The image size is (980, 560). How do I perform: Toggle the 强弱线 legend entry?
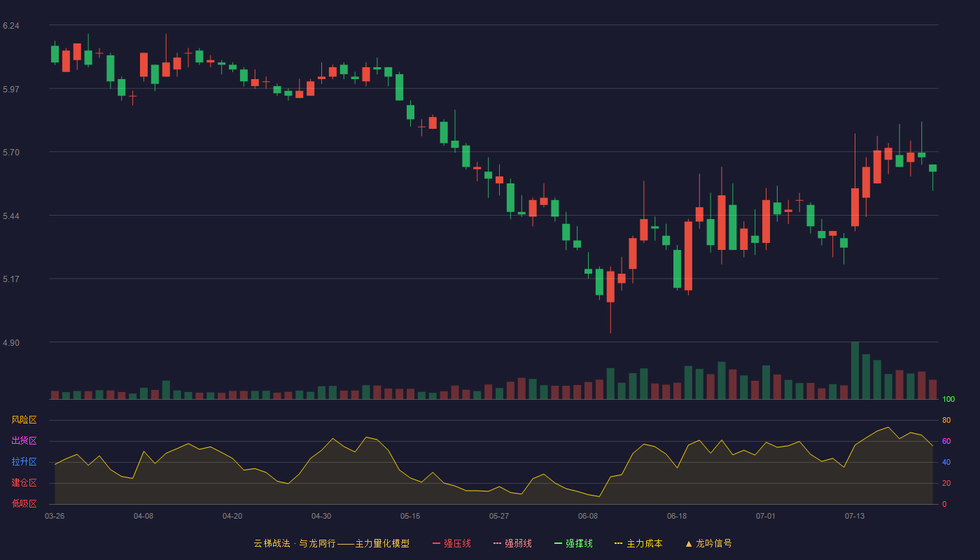point(512,543)
